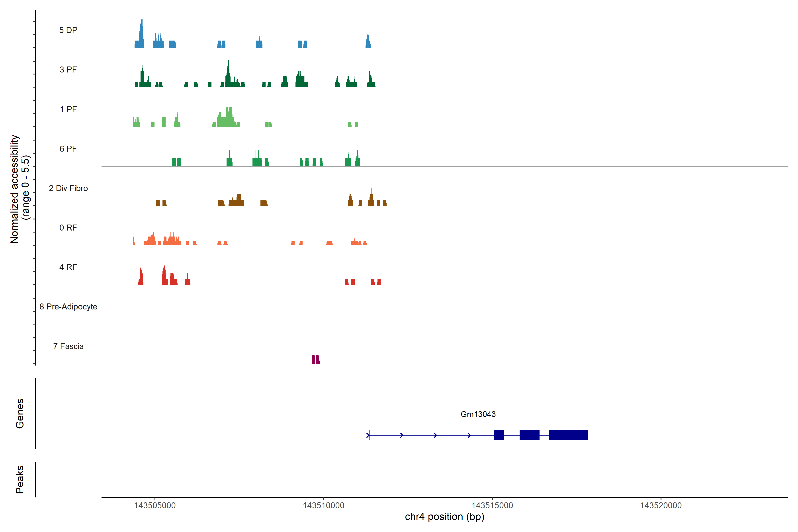The image size is (798, 532).
Task: Click the 143505000 axis tick label
Action: 155,505
